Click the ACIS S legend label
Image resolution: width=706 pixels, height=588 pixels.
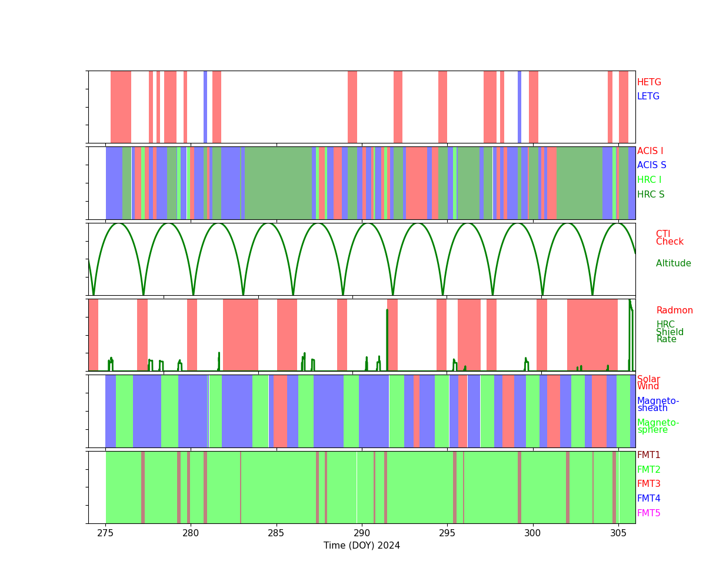[652, 165]
